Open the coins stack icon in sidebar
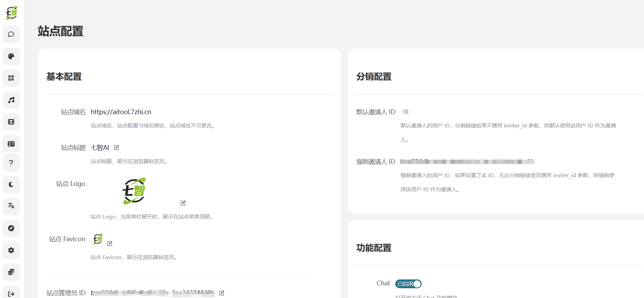Viewport: 644px width, 298px height. pos(11,272)
